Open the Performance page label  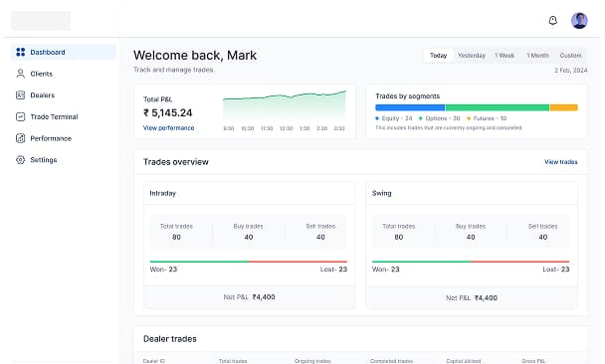tap(51, 138)
